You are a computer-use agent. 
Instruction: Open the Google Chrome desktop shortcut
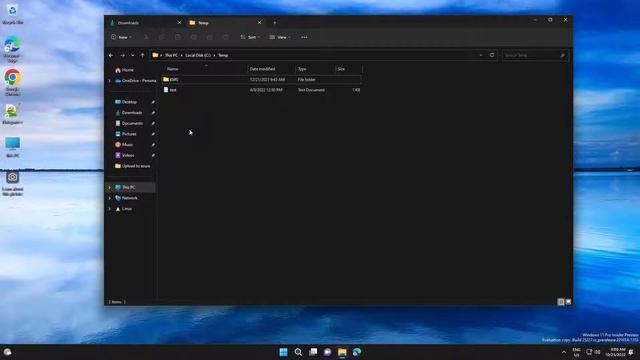point(12,82)
